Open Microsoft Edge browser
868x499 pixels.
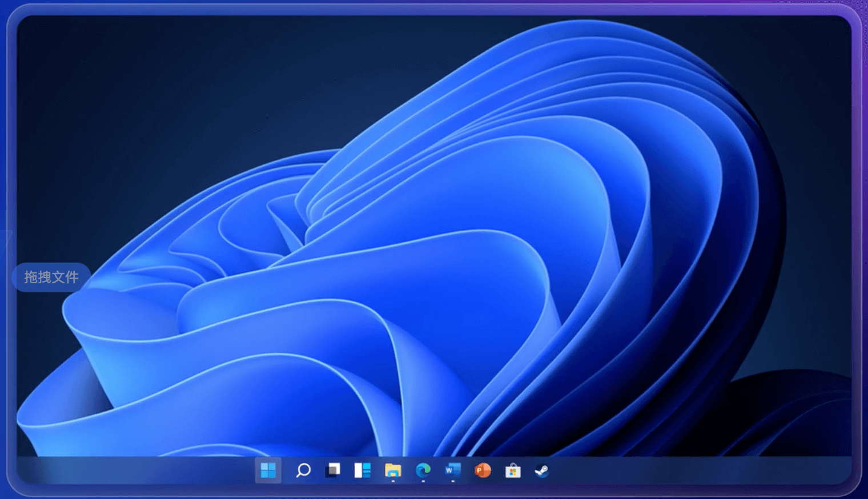coord(423,470)
